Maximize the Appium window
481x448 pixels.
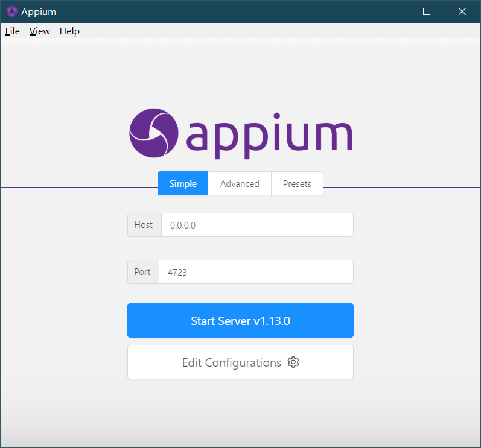[x=427, y=11]
